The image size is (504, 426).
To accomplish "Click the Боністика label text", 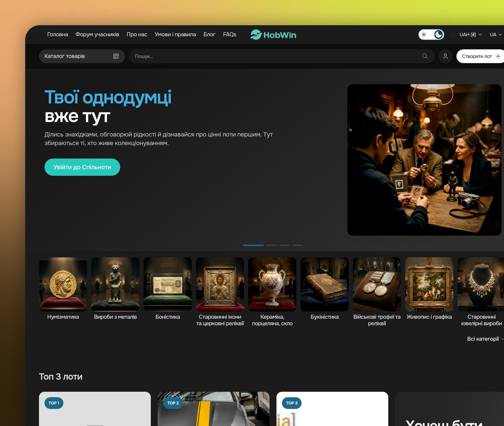I will pos(168,317).
